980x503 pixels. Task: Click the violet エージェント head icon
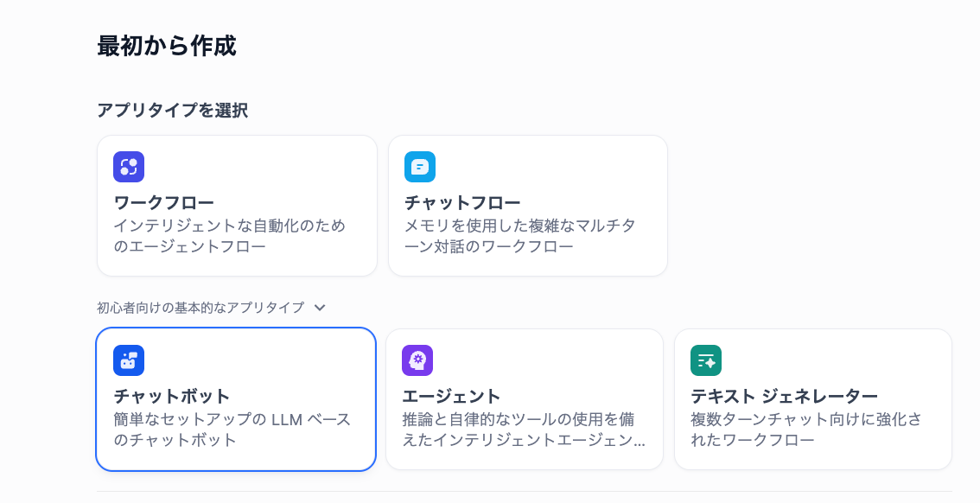[417, 360]
